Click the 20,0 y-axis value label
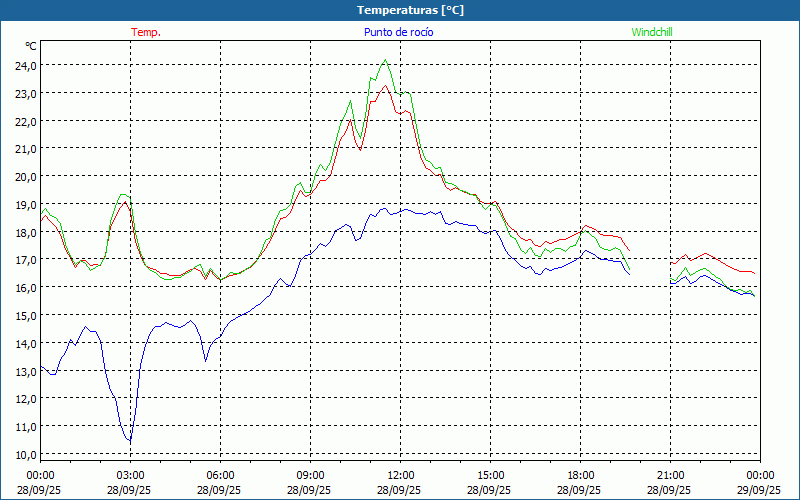 click(25, 176)
